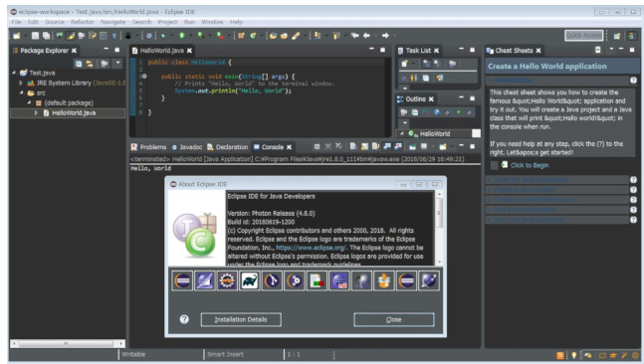Expand HelloWorld.java tree node
644x364 pixels.
click(36, 112)
